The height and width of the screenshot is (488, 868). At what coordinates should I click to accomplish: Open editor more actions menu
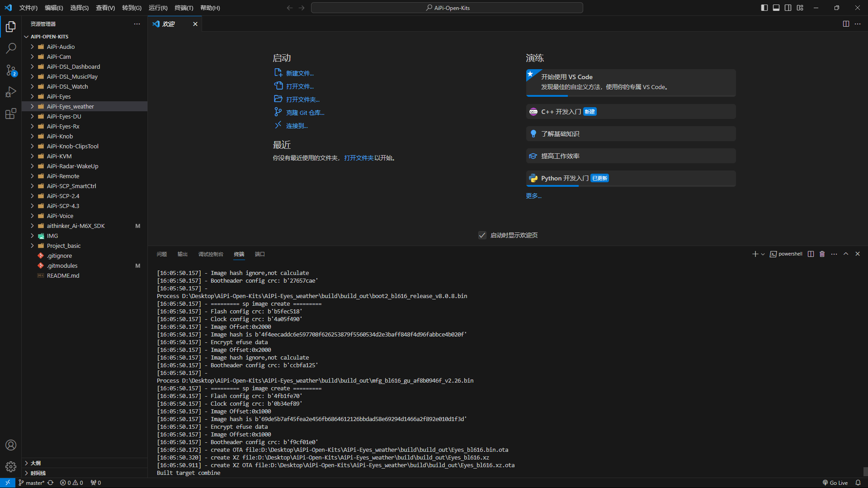(x=858, y=24)
